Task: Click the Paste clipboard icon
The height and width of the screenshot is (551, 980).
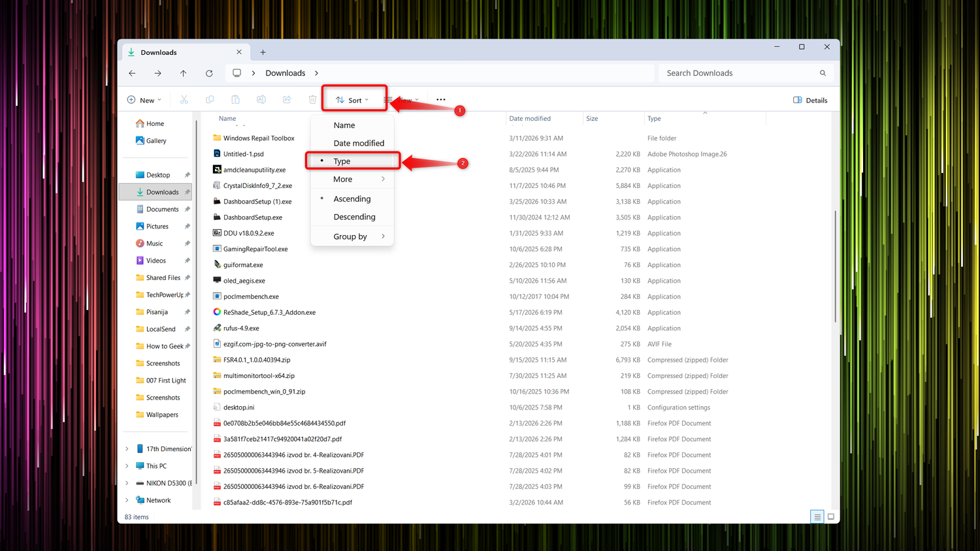Action: 235,100
